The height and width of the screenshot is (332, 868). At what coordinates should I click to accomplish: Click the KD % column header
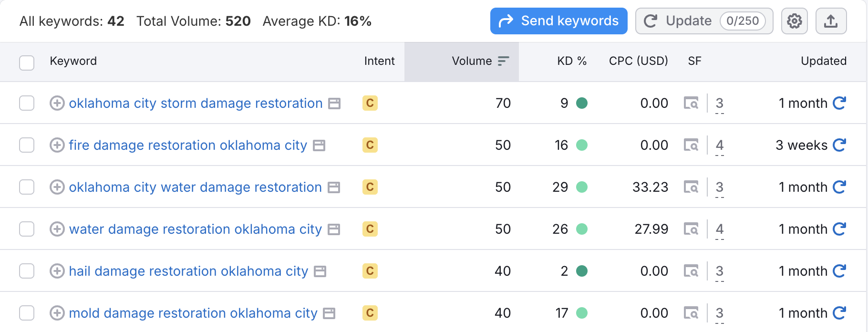pos(572,61)
